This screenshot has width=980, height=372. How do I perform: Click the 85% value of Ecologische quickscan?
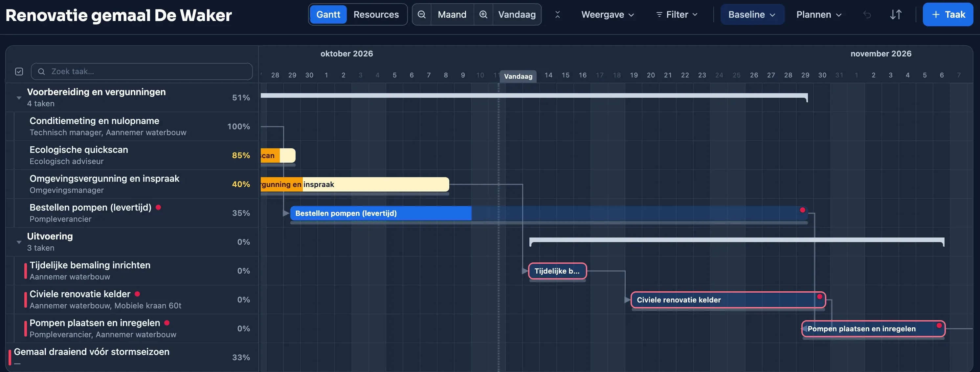point(241,155)
